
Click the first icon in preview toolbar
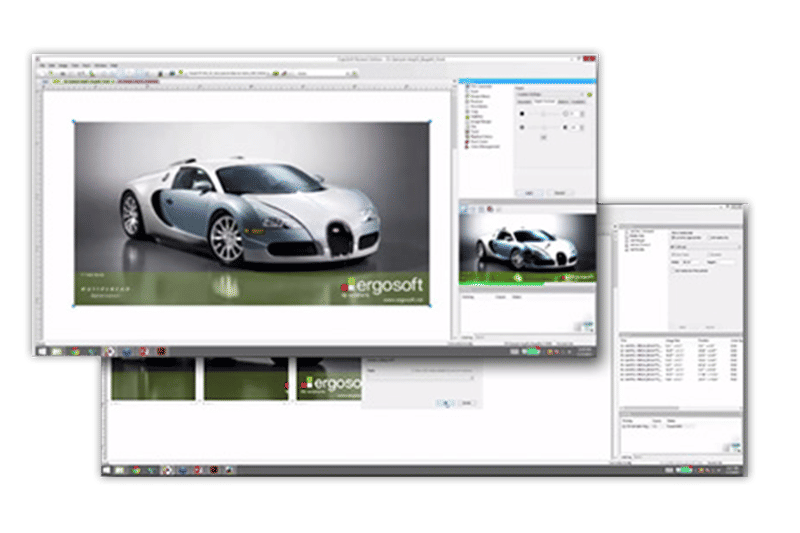click(464, 209)
